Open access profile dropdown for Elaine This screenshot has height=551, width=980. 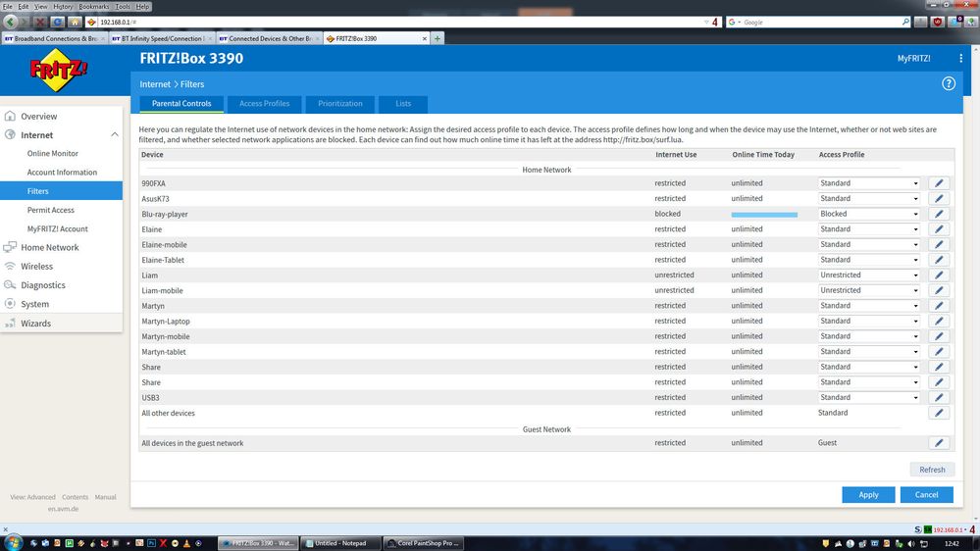(869, 229)
